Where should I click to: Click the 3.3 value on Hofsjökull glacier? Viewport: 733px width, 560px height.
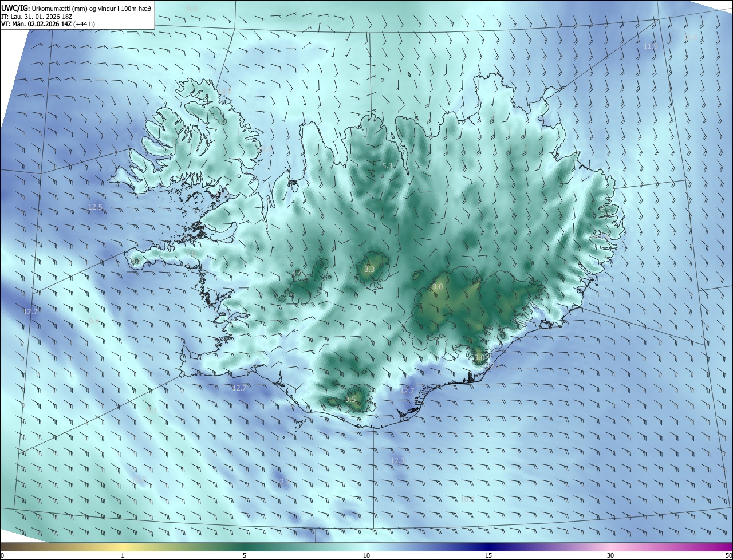pos(369,270)
